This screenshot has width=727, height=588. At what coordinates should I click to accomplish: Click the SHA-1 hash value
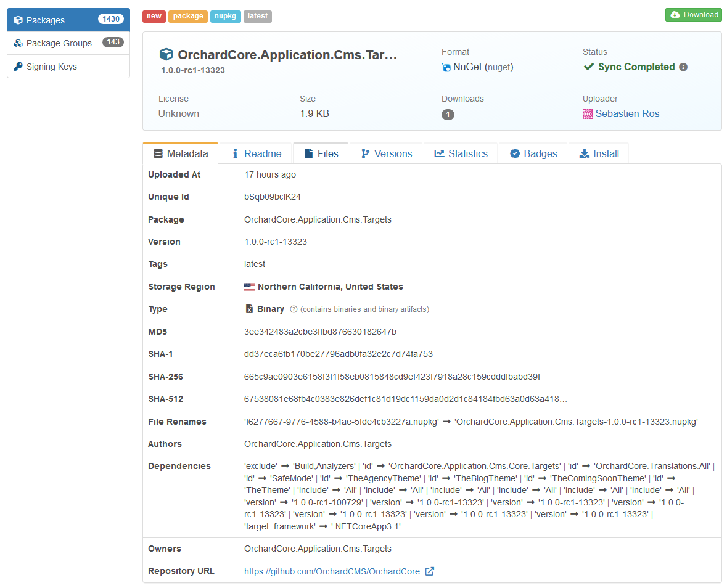click(339, 354)
